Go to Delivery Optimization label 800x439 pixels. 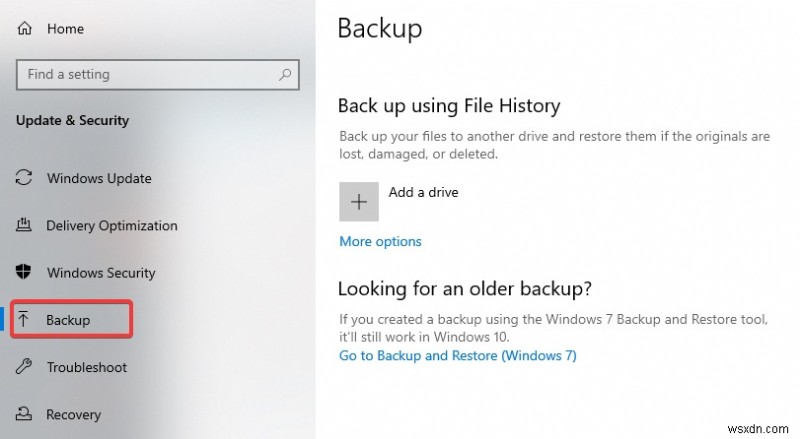(x=112, y=226)
